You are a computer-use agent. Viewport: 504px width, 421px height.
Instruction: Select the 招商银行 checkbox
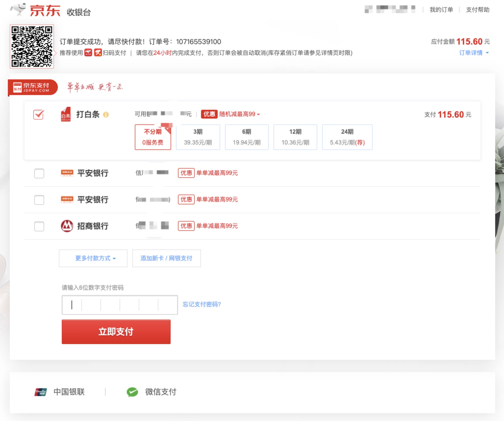click(x=39, y=226)
